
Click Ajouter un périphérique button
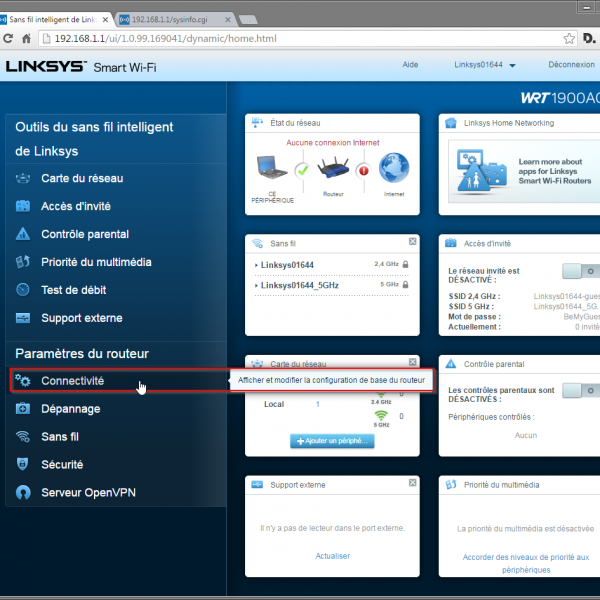click(x=329, y=441)
